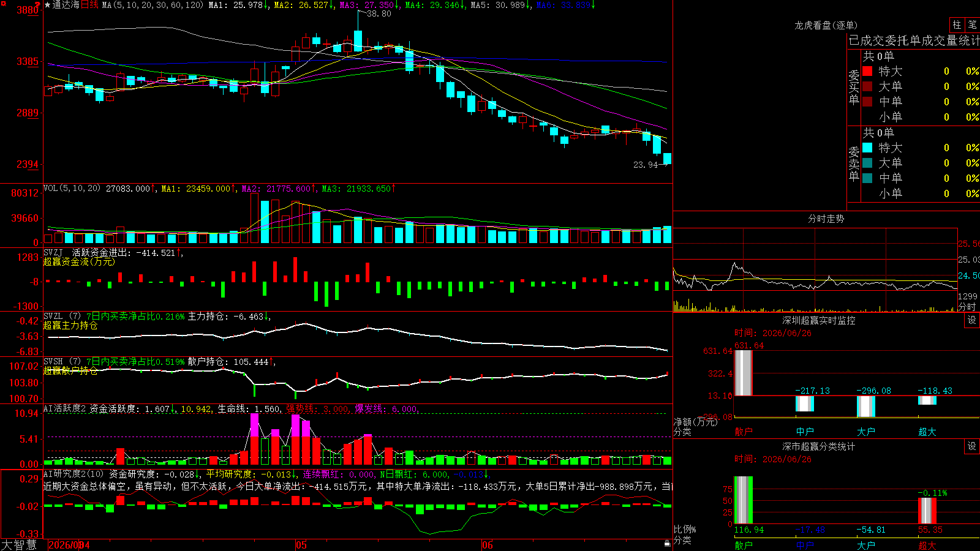This screenshot has height=551, width=980.
Task: Click the red 日线 period label
Action: [89, 5]
